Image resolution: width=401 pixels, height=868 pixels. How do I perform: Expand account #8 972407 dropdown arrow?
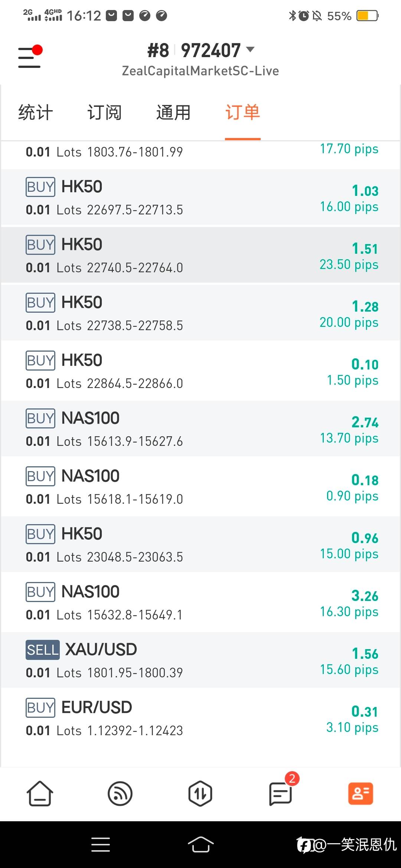tap(251, 49)
